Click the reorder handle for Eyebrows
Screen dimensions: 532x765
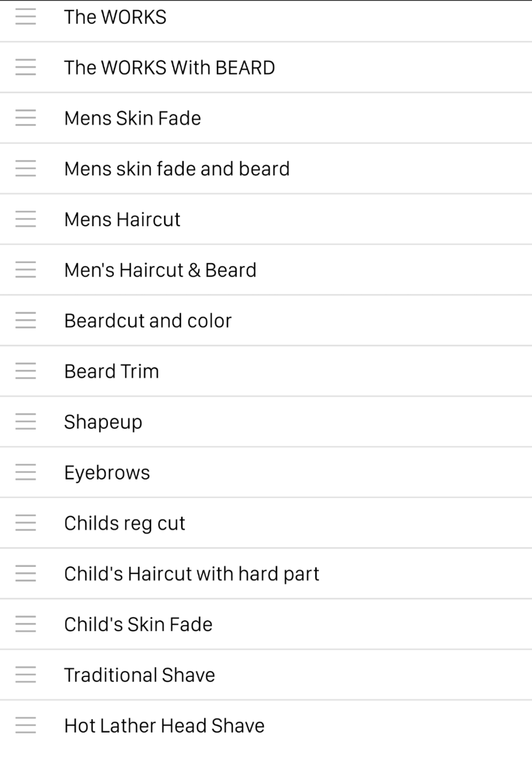coord(25,472)
